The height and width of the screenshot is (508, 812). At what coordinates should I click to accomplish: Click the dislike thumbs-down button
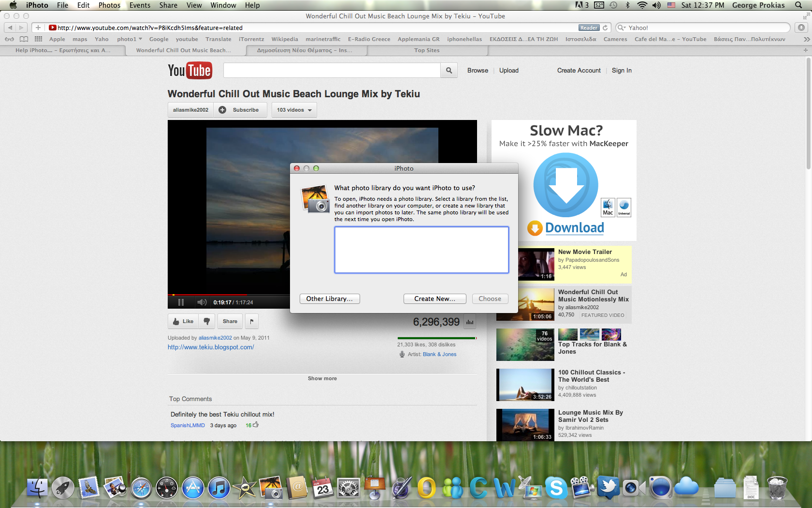207,321
